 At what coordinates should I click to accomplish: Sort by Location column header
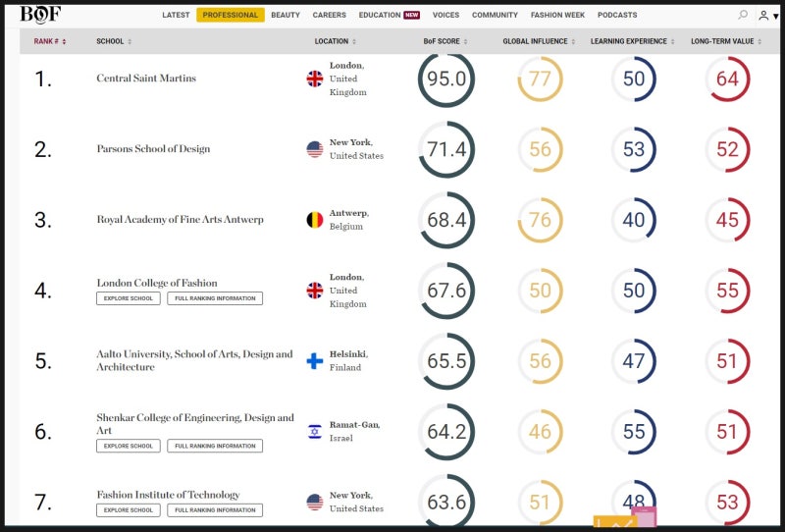[335, 41]
